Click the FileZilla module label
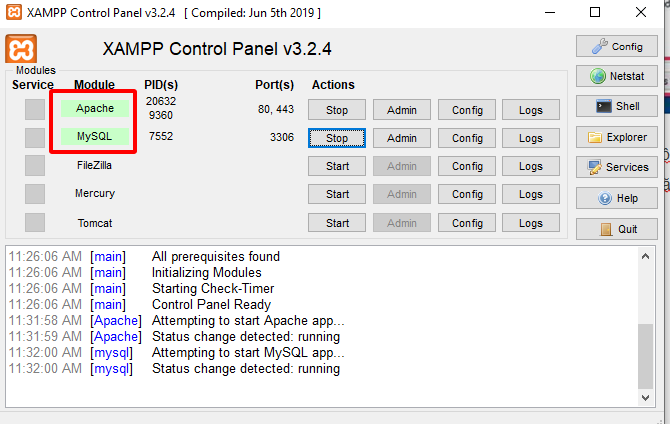Image resolution: width=670 pixels, height=424 pixels. click(x=94, y=165)
